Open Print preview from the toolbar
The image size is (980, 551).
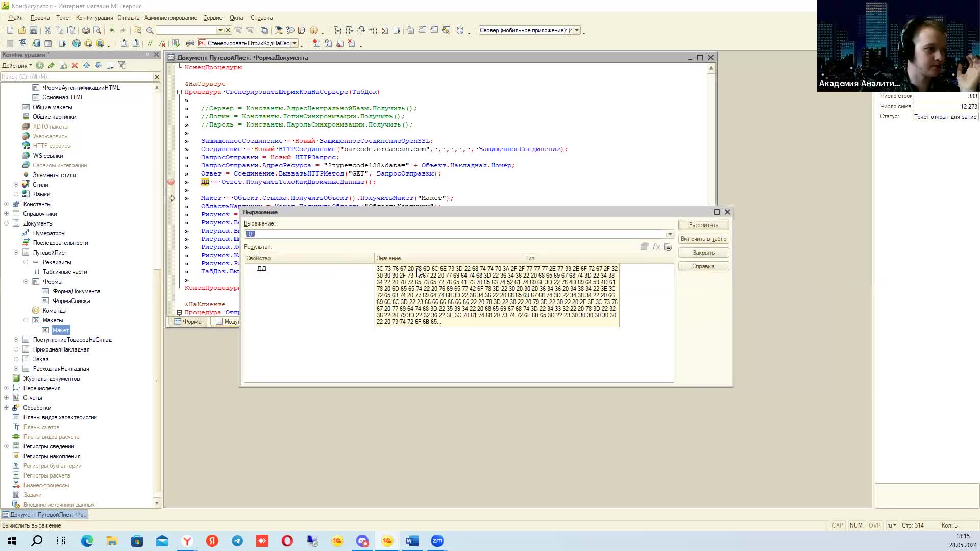coord(97,31)
